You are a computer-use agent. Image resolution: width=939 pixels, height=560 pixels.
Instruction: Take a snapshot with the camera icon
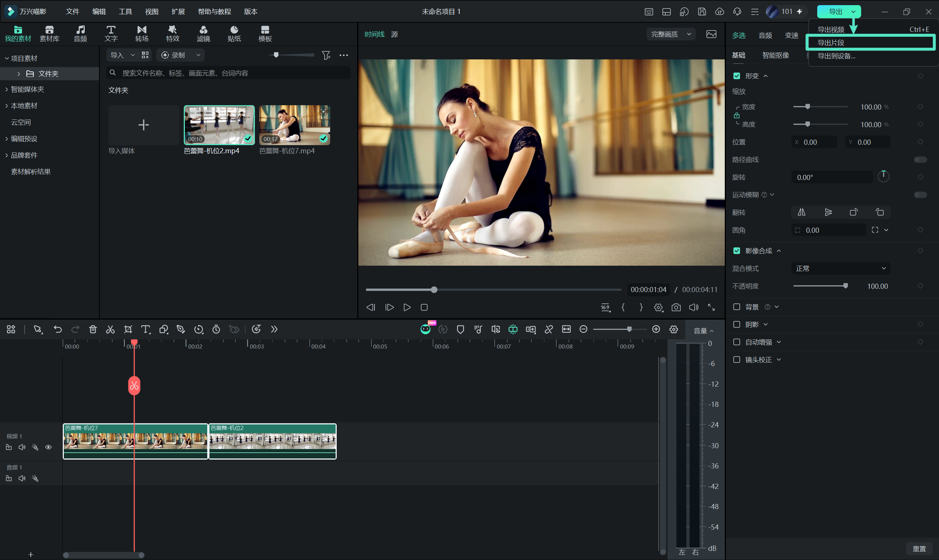[x=676, y=307]
